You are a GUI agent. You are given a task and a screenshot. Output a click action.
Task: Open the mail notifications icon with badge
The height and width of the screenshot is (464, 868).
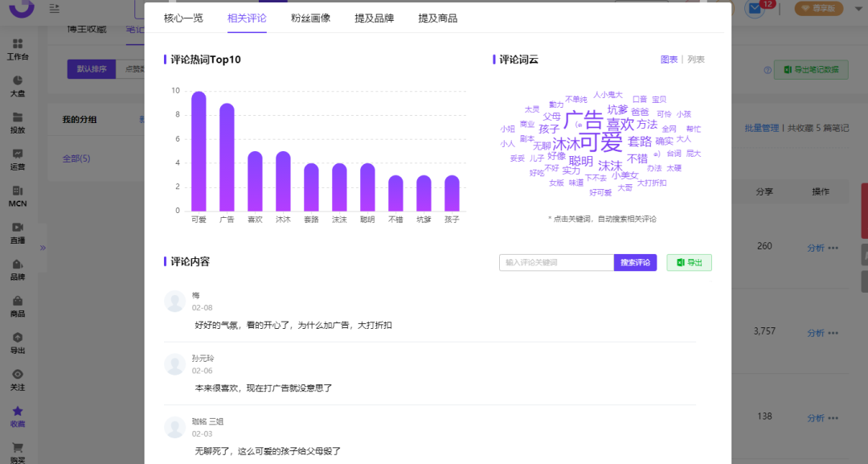(755, 8)
